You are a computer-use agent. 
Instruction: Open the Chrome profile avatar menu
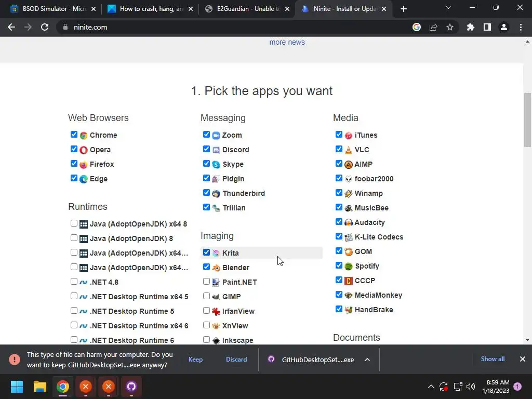point(504,27)
